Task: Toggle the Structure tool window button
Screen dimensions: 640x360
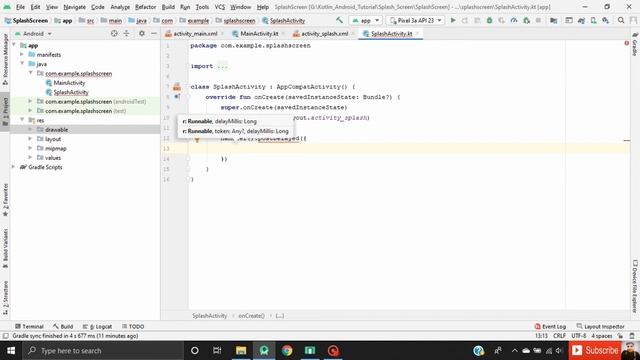Action: (5, 298)
